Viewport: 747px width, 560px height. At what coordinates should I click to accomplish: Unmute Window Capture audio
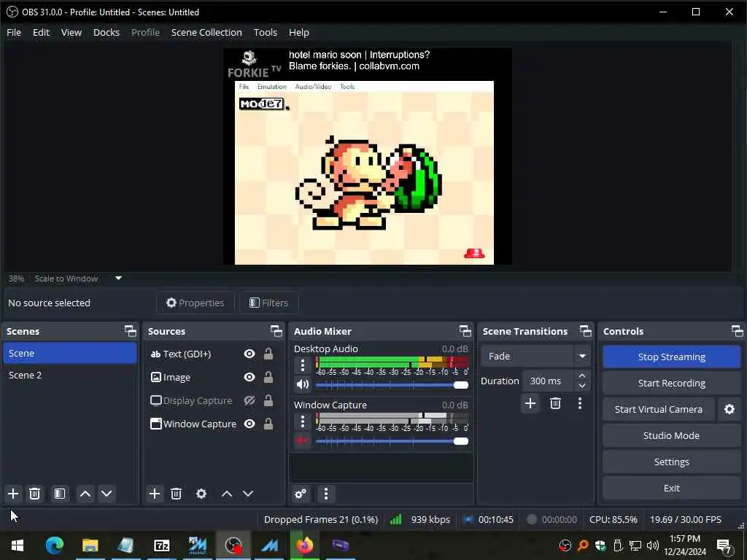303,440
